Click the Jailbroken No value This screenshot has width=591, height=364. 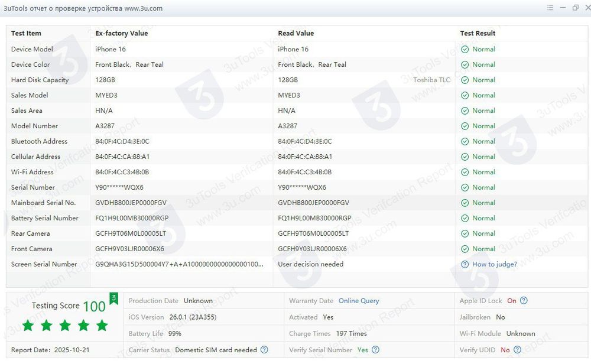[x=501, y=317]
